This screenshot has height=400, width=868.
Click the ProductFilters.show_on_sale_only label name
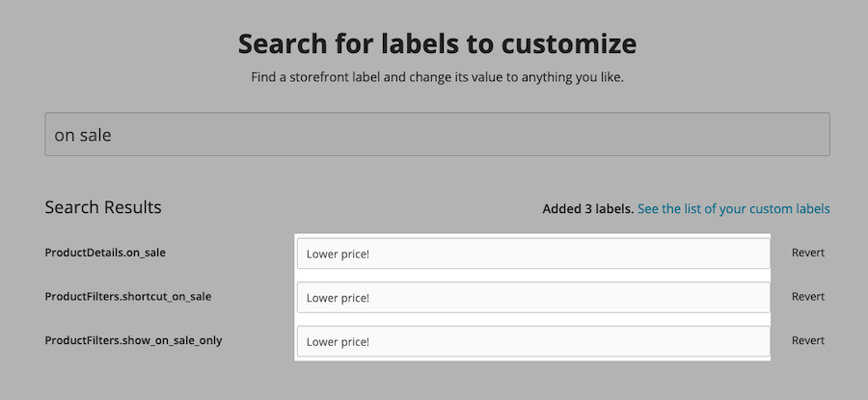pyautogui.click(x=133, y=340)
